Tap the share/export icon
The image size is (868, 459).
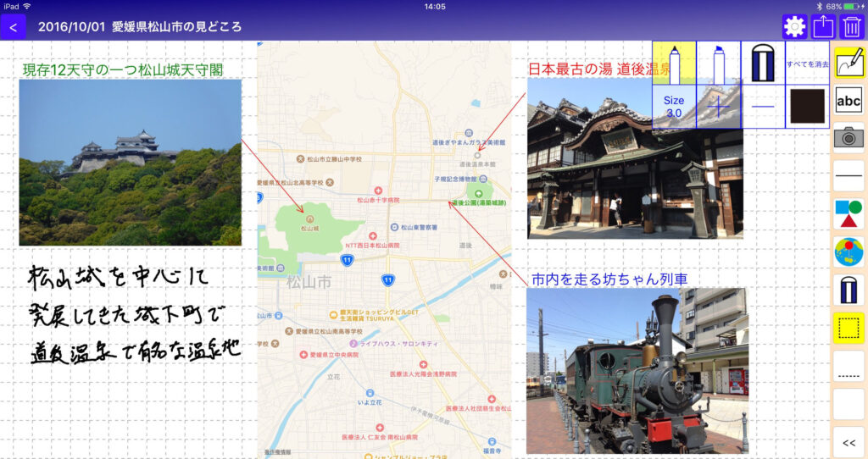pyautogui.click(x=823, y=27)
